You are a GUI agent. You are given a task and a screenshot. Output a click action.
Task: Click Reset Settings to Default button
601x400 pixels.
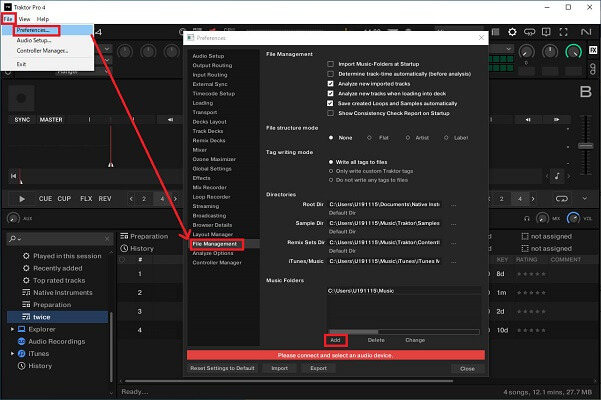222,368
